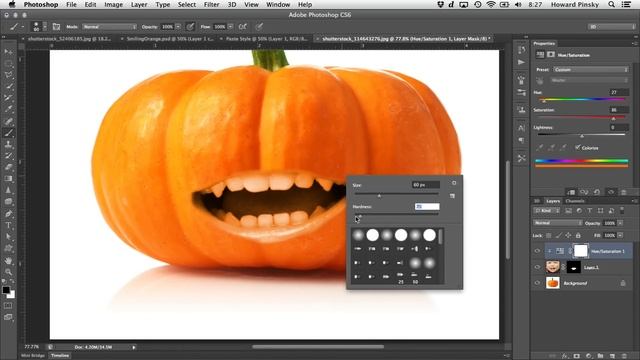
Task: Open the layer Opacity dropdown arrow
Action: tap(620, 223)
